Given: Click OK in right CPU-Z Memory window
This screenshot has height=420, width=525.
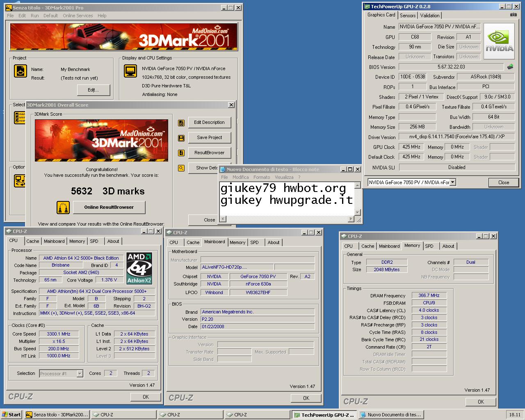Looking at the screenshot, I should (481, 402).
